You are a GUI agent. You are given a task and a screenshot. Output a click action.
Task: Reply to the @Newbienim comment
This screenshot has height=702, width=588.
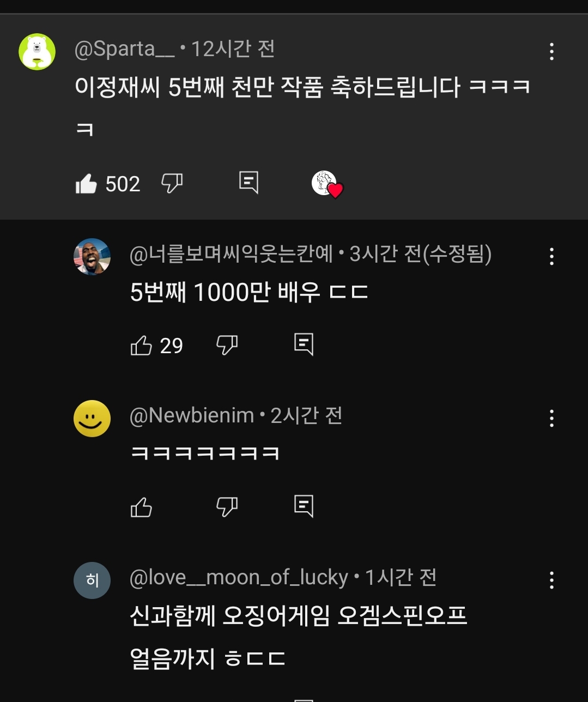pos(304,506)
